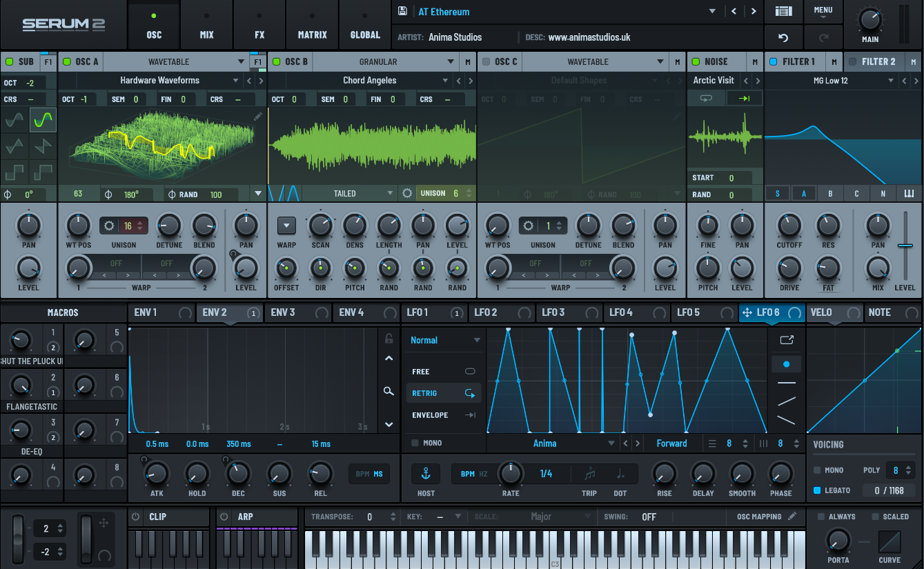The height and width of the screenshot is (569, 924).
Task: Select the LFO 4 tab
Action: 637,312
